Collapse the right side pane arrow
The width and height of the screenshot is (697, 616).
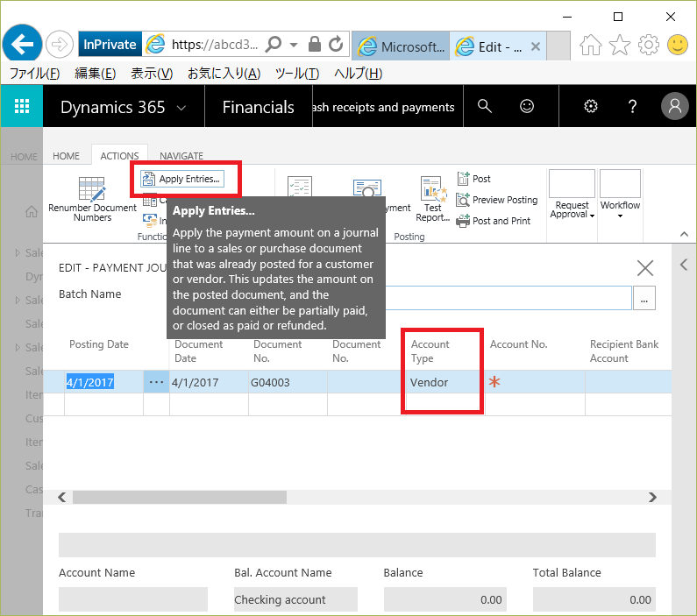(684, 266)
